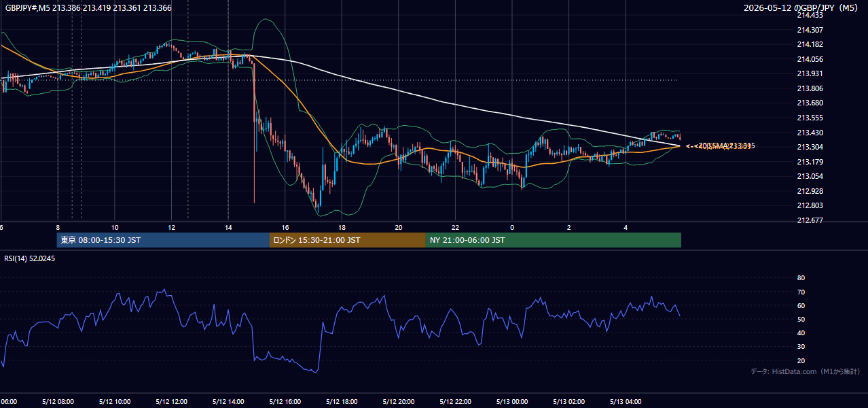Click the overlapping SMA value label beside the price axis
This screenshot has width=868, height=408.
tap(721, 146)
